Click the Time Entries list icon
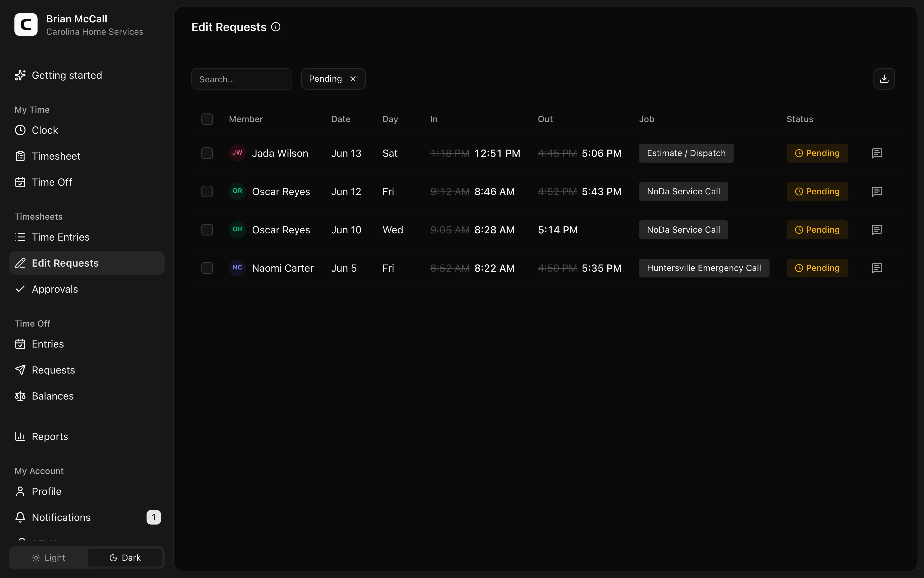 [x=20, y=237]
